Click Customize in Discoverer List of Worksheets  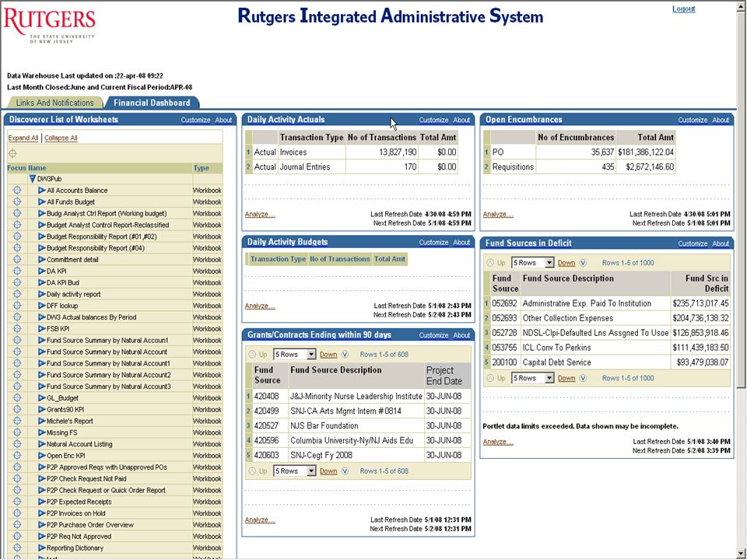[x=195, y=120]
